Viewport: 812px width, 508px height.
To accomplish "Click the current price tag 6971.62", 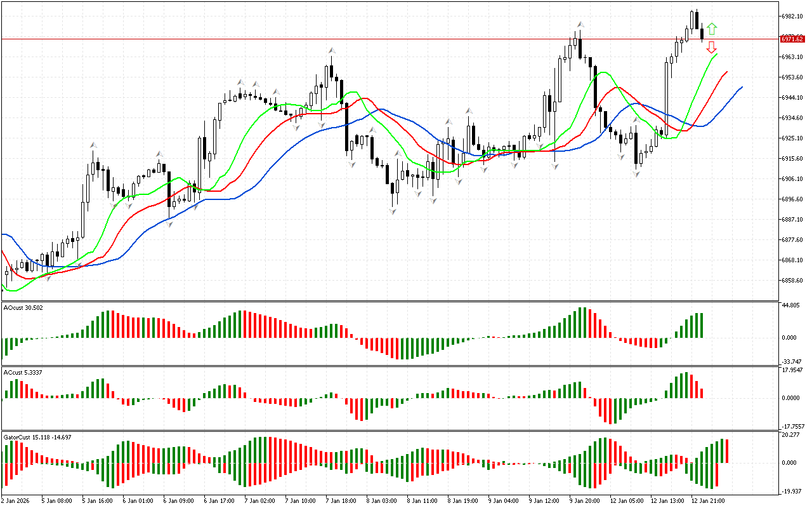I will click(x=792, y=39).
